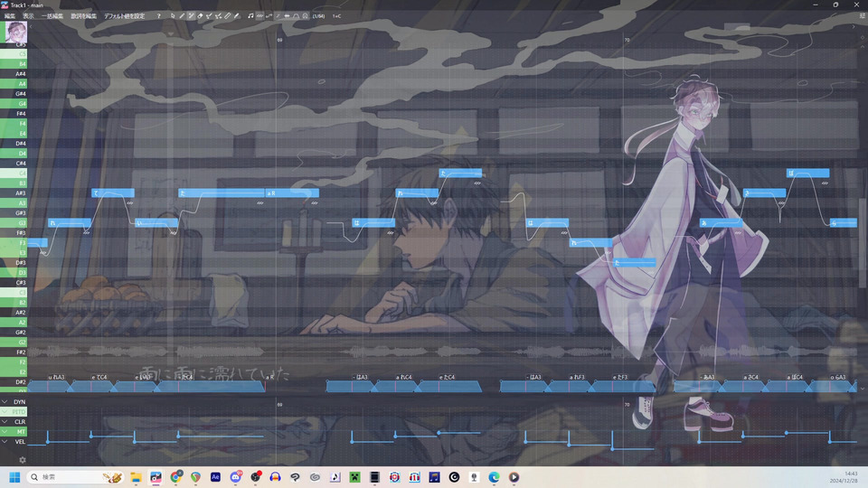Toggle final pitch display
Image resolution: width=868 pixels, height=488 pixels.
tap(278, 16)
